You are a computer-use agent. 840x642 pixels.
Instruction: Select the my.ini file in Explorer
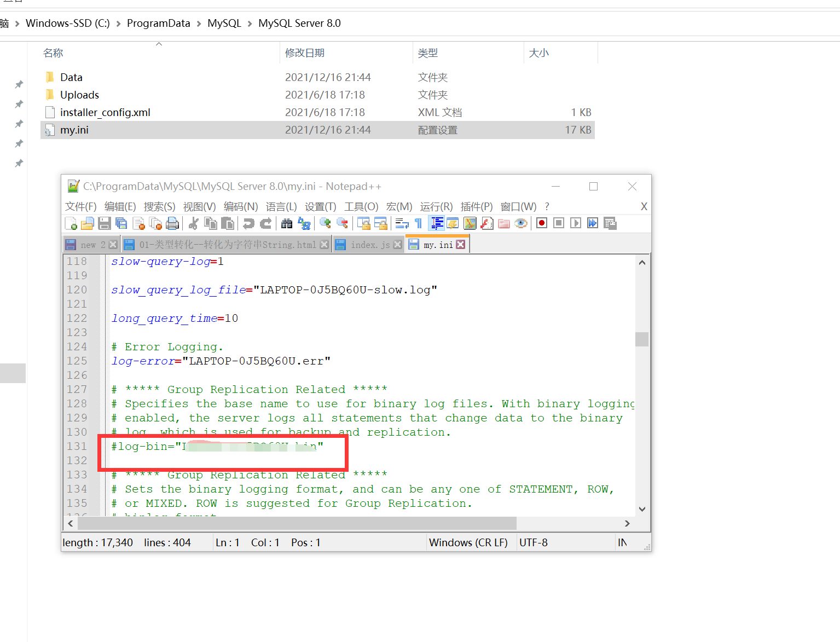point(317,130)
